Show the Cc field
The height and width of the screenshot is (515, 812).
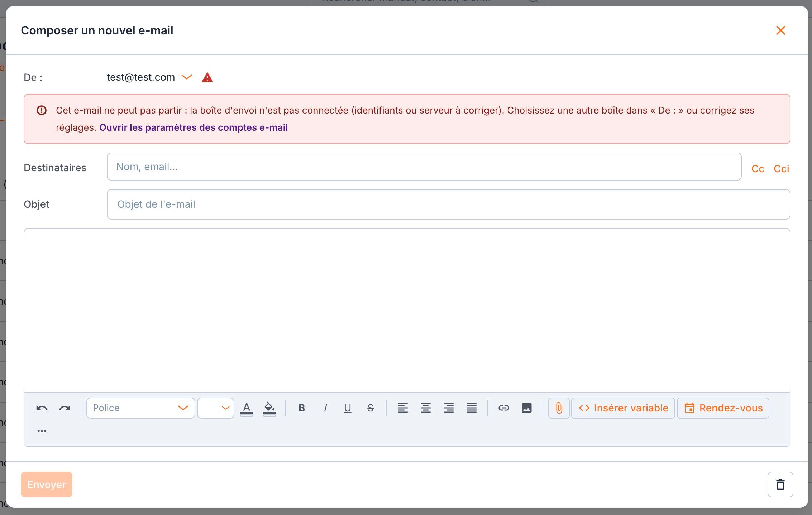(x=758, y=169)
